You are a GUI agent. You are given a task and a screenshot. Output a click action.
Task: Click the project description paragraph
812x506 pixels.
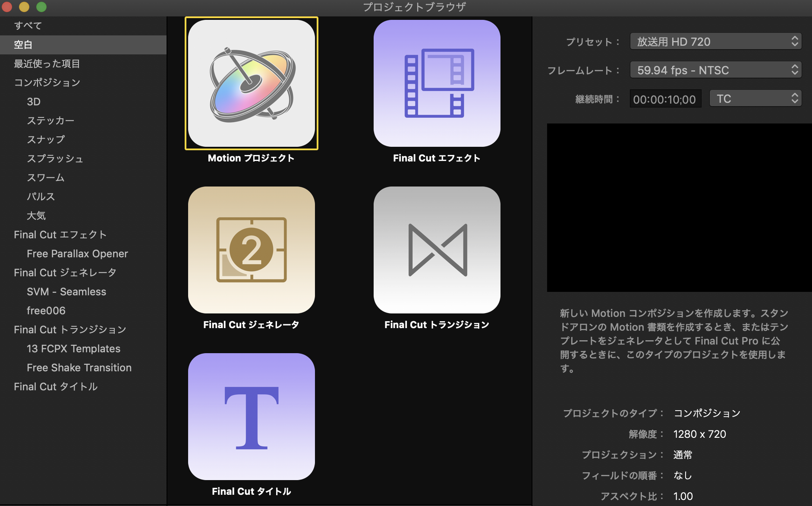(x=674, y=341)
